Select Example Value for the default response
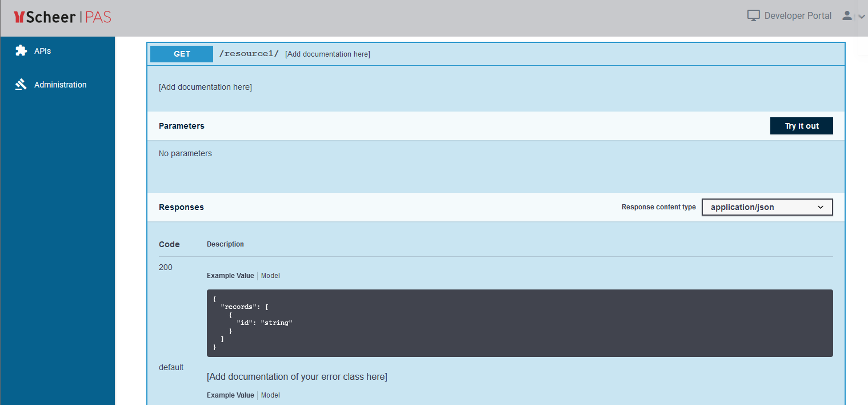The height and width of the screenshot is (405, 868). pyautogui.click(x=230, y=395)
